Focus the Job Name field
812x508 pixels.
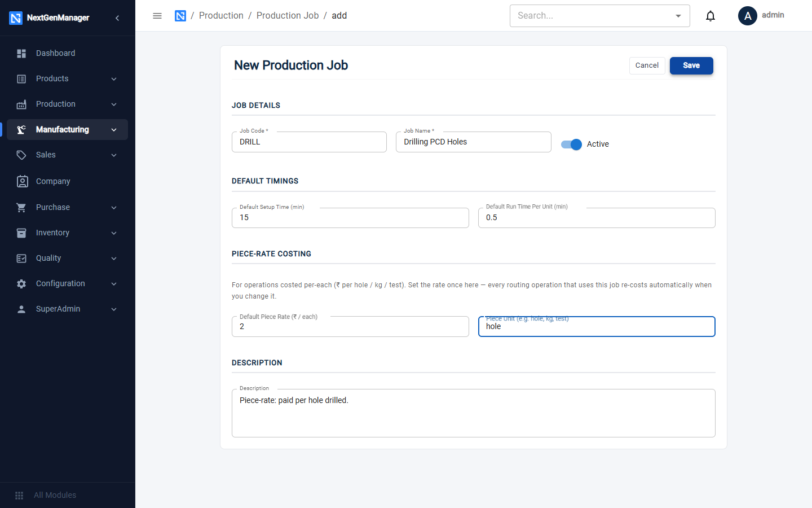click(x=474, y=142)
